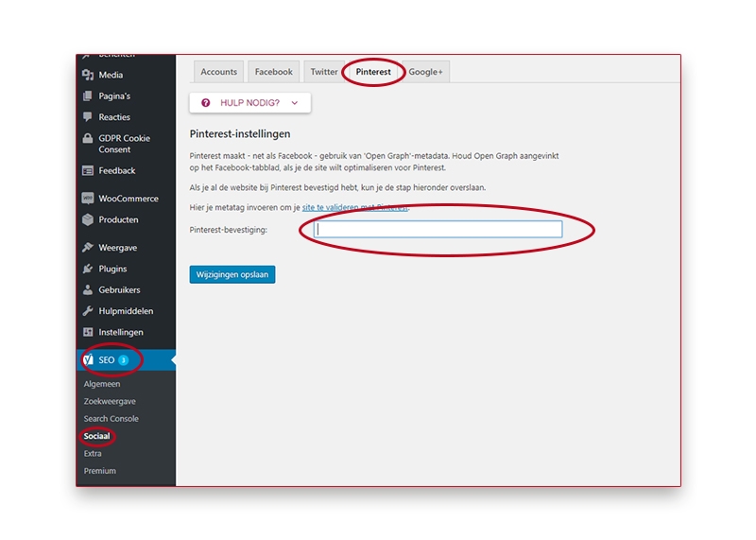
Task: Select the Twitter tab
Action: pos(324,72)
